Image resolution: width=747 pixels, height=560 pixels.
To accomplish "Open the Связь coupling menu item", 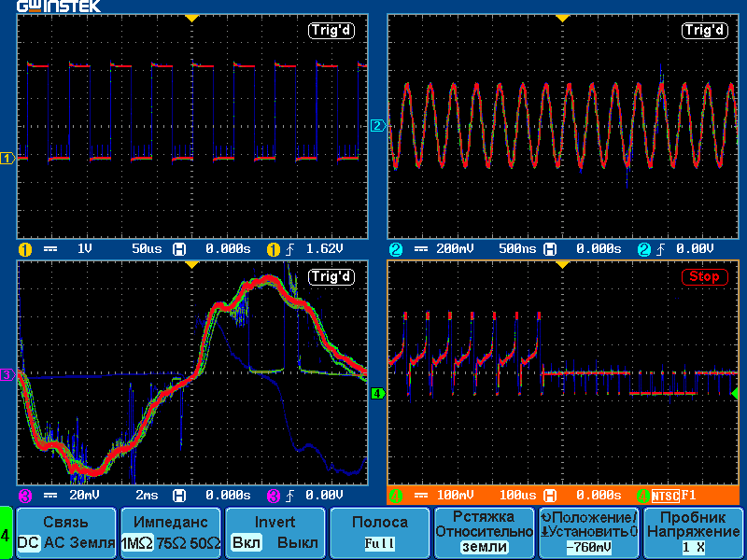I will coord(66,522).
